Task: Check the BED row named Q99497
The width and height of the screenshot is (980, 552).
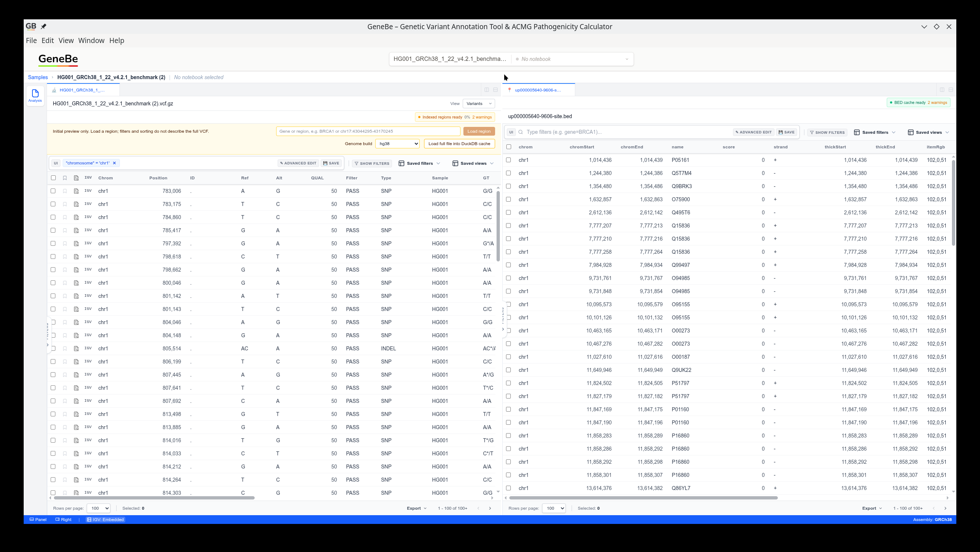Action: (509, 265)
